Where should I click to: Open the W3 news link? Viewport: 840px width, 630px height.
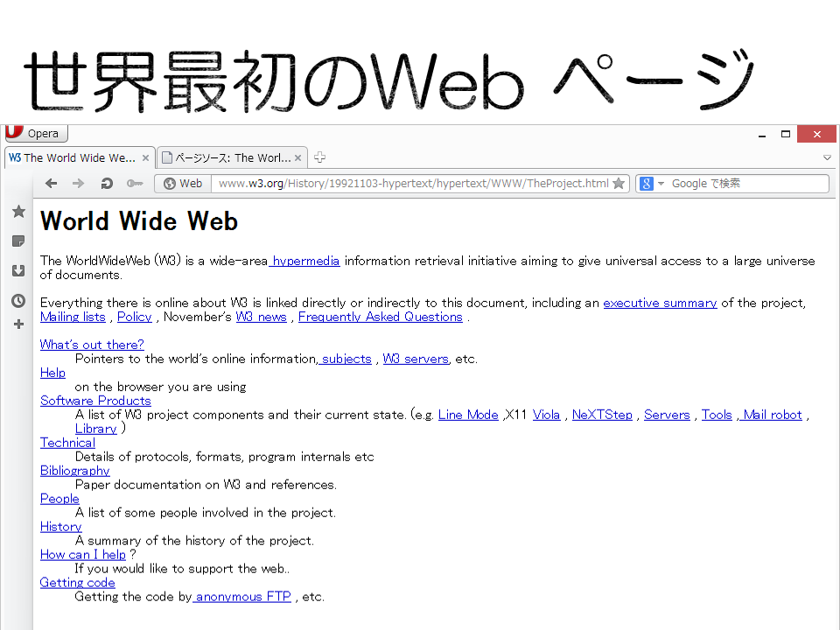[x=262, y=317]
